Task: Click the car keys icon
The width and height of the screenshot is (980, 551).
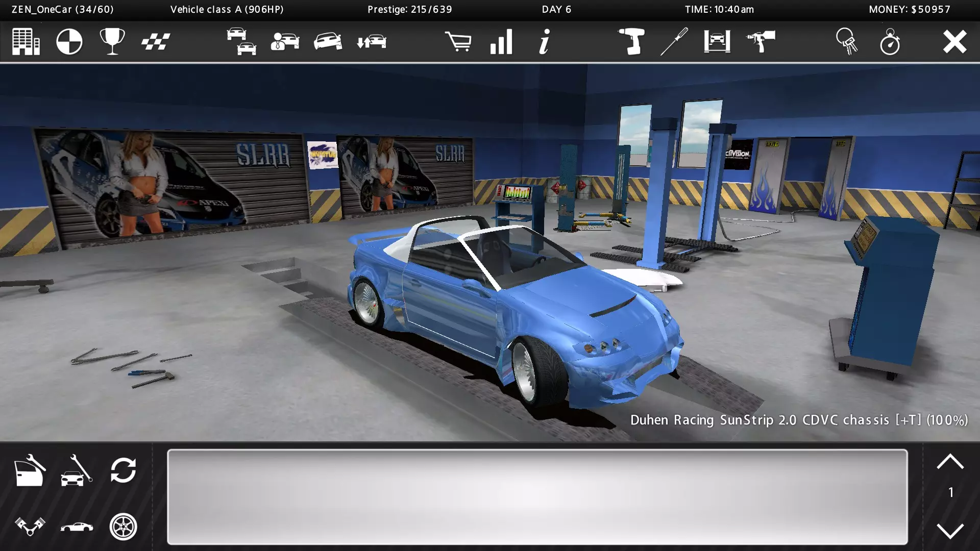Action: 847,42
